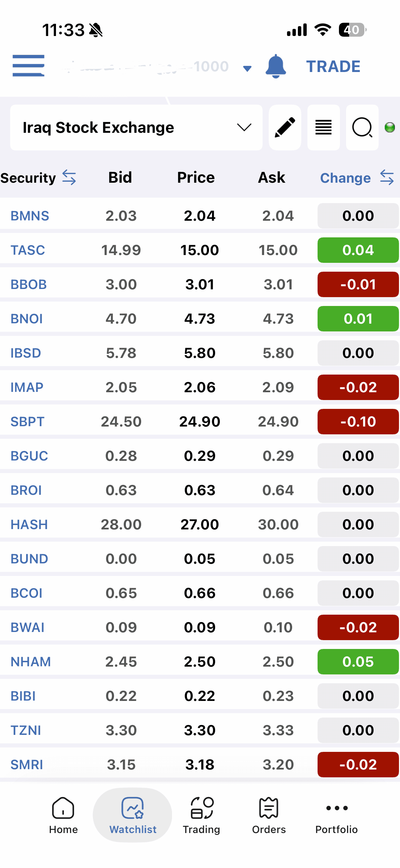Tap the green connection status indicator

coord(389,127)
